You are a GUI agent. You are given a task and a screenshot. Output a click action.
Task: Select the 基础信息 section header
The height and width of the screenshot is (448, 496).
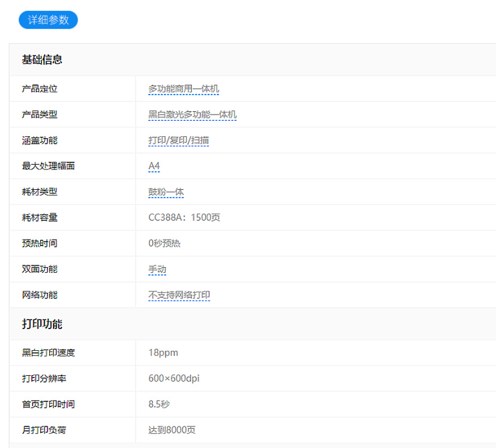pyautogui.click(x=42, y=60)
